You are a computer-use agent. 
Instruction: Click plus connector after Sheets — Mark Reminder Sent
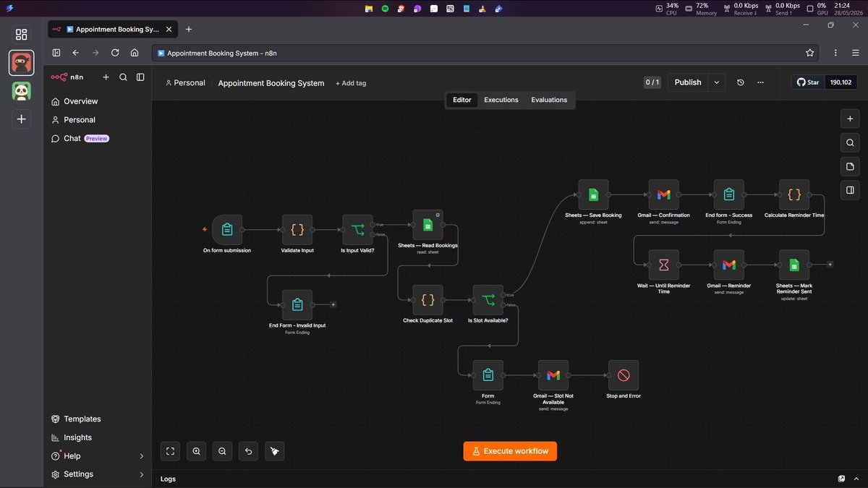830,265
